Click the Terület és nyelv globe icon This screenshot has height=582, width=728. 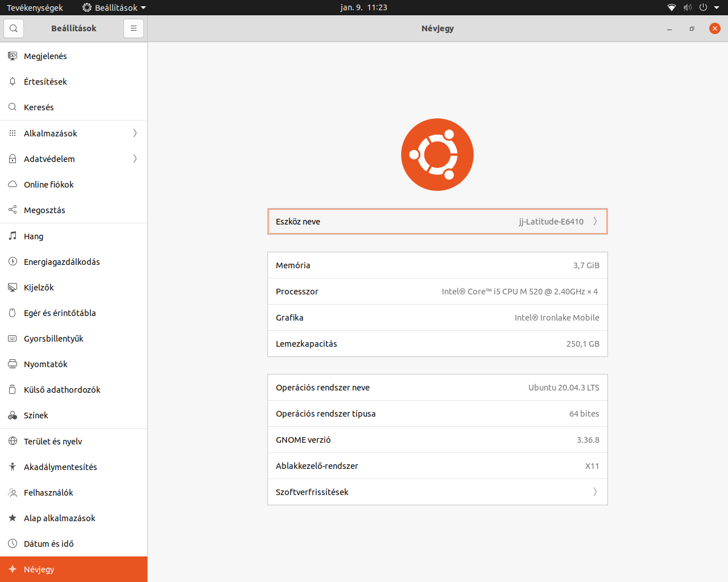tap(13, 441)
